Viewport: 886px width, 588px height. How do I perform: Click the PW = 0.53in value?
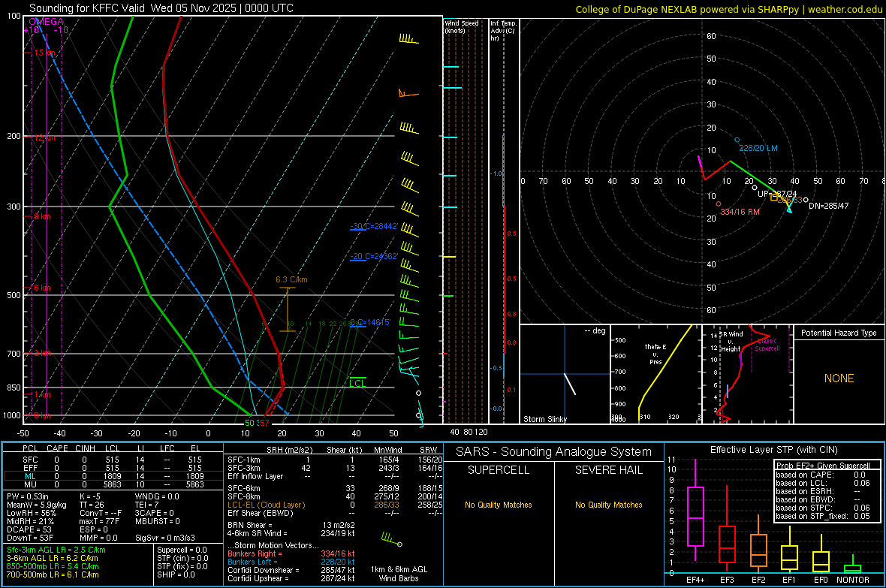[27, 496]
